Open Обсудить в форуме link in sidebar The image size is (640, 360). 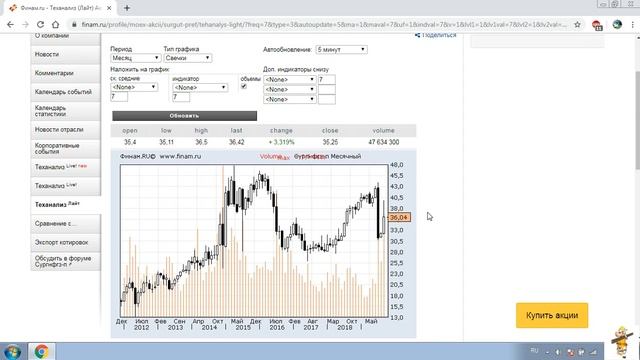pos(65,261)
